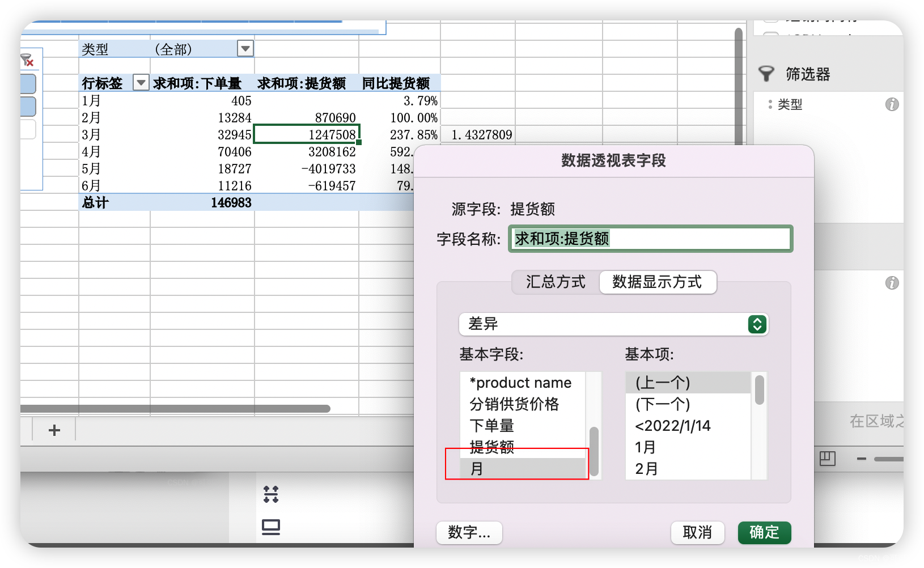Click the 求和项:下单量 column header
924x568 pixels.
point(197,83)
